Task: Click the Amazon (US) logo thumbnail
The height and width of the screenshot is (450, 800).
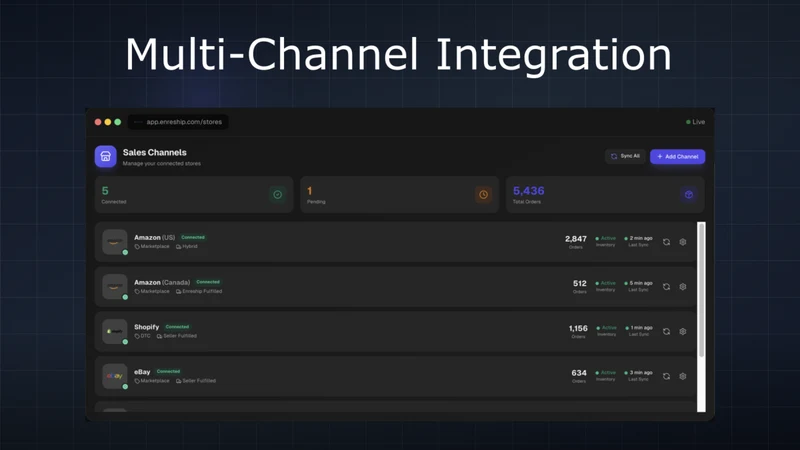Action: (115, 242)
